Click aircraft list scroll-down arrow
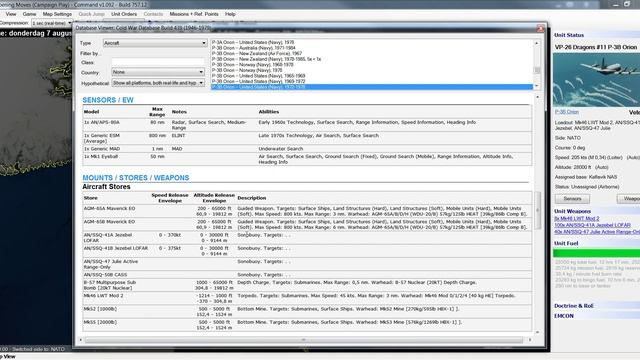 tap(537, 86)
